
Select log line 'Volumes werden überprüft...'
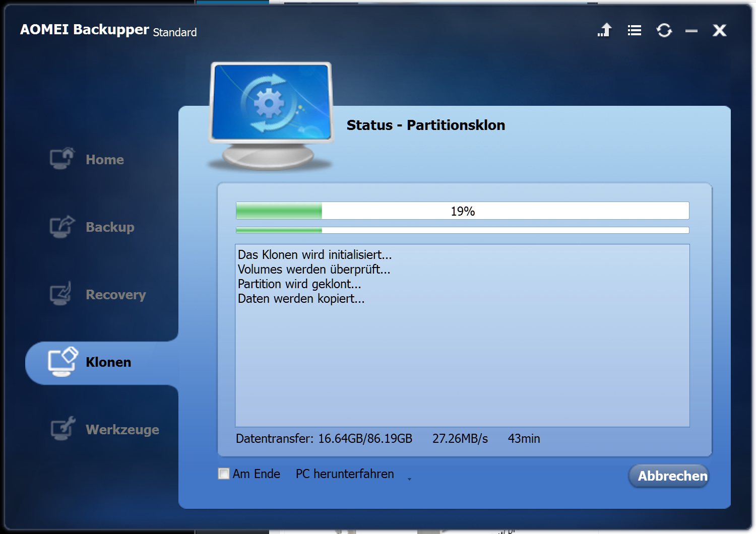click(x=314, y=269)
